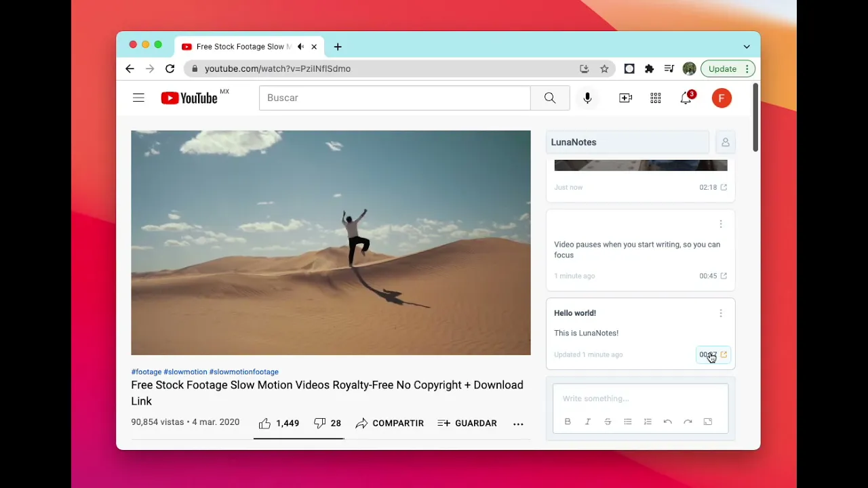Click the 'Write something...' note field
Image resolution: width=868 pixels, height=488 pixels.
click(641, 399)
